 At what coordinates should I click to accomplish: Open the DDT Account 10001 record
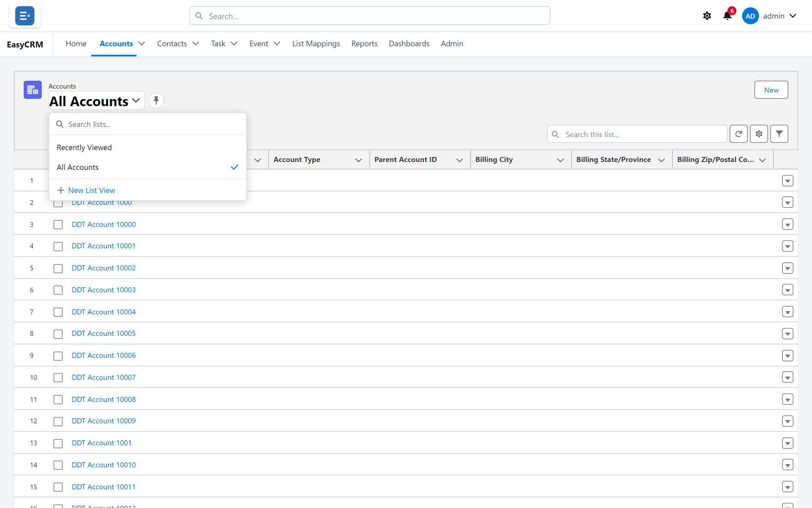coord(103,246)
